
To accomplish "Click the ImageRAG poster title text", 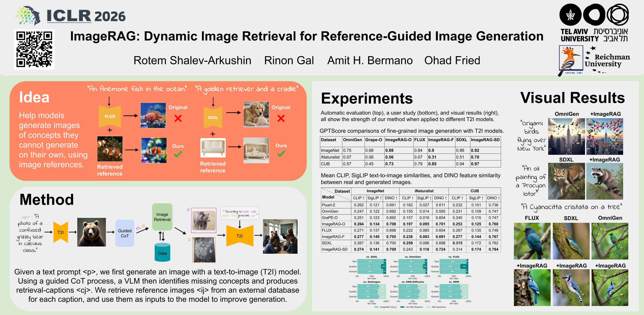I will pos(307,36).
